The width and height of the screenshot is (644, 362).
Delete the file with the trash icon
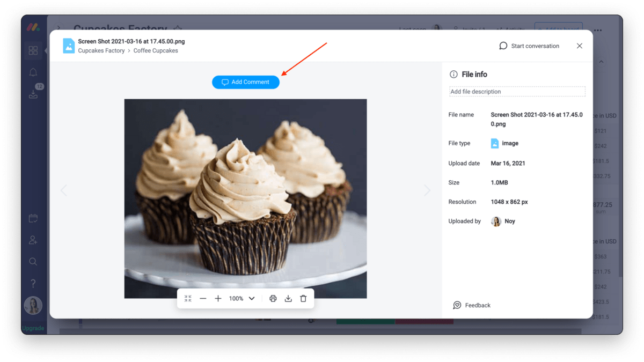303,299
